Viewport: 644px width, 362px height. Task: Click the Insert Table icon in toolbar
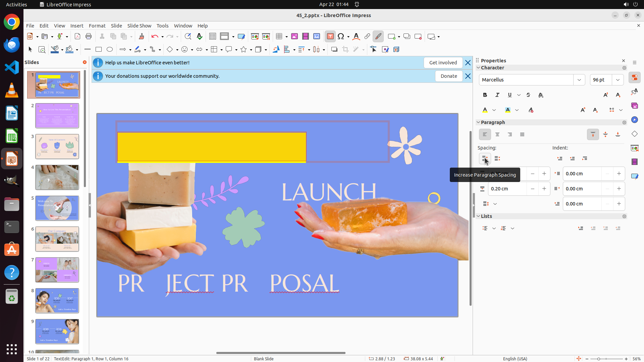[x=279, y=37]
